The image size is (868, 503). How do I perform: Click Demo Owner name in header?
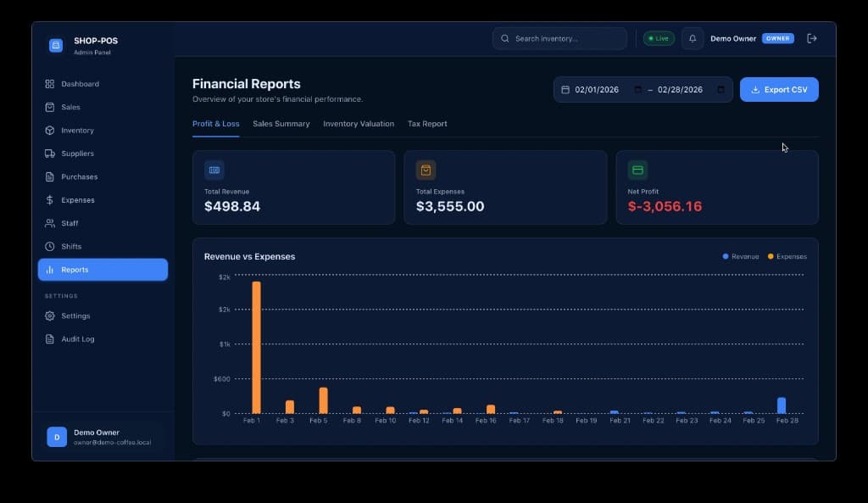(733, 38)
